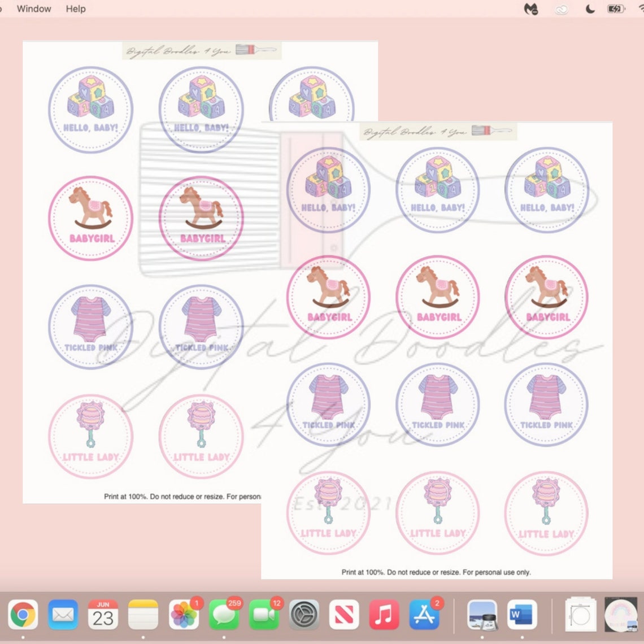Click the Malwarebytes menu bar icon
Viewport: 644px width, 644px height.
[531, 8]
